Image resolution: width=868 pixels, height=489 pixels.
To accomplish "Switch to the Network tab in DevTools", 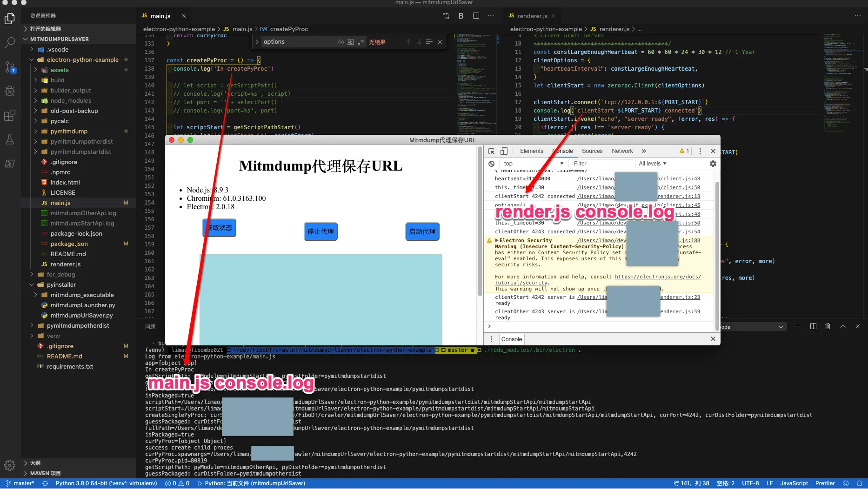I will pyautogui.click(x=622, y=151).
